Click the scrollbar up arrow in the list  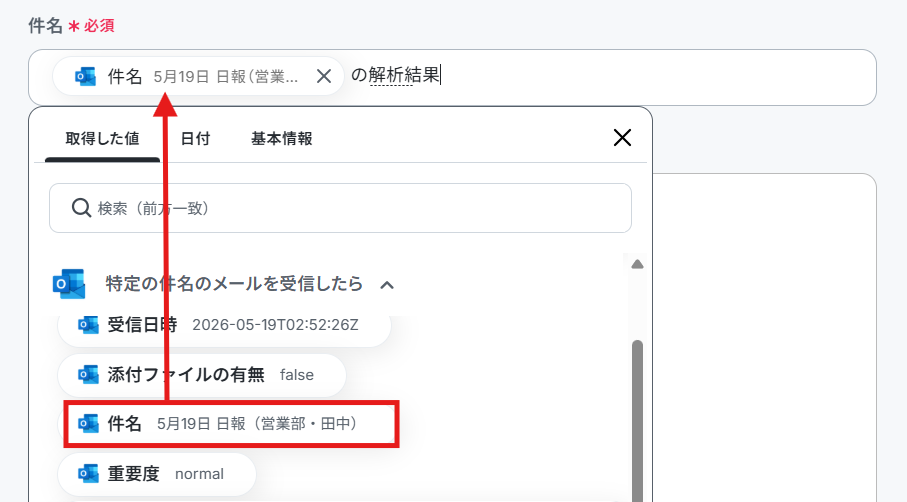tap(637, 264)
